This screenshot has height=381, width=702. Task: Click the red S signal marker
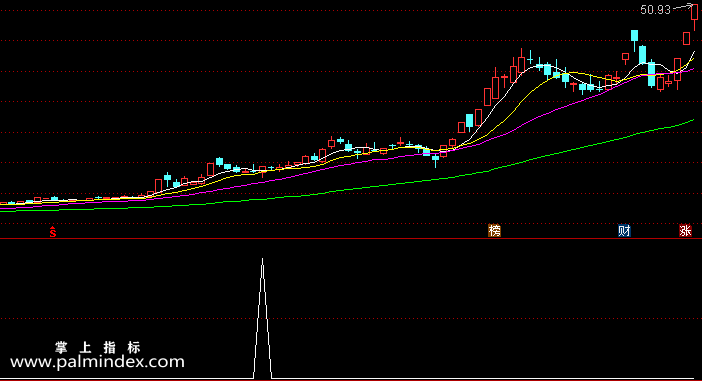click(53, 231)
